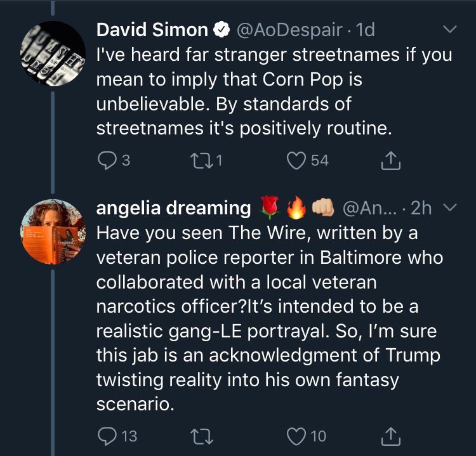Share angelia dreaming's tweet
This screenshot has width=476, height=456.
[390, 435]
